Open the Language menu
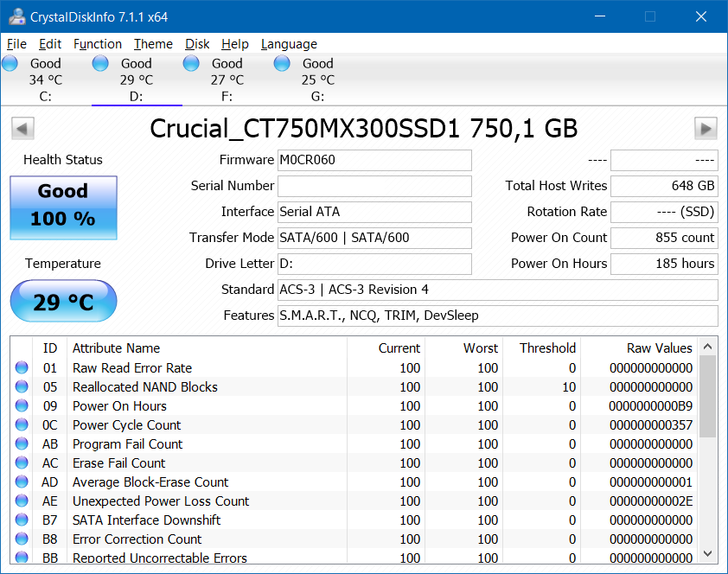The image size is (728, 574). point(289,44)
